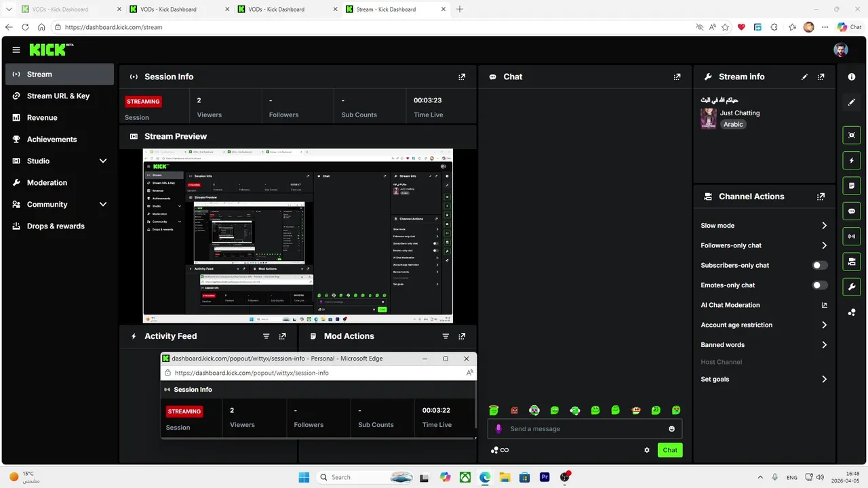Click the popout window address bar
The width and height of the screenshot is (868, 488).
(x=319, y=373)
